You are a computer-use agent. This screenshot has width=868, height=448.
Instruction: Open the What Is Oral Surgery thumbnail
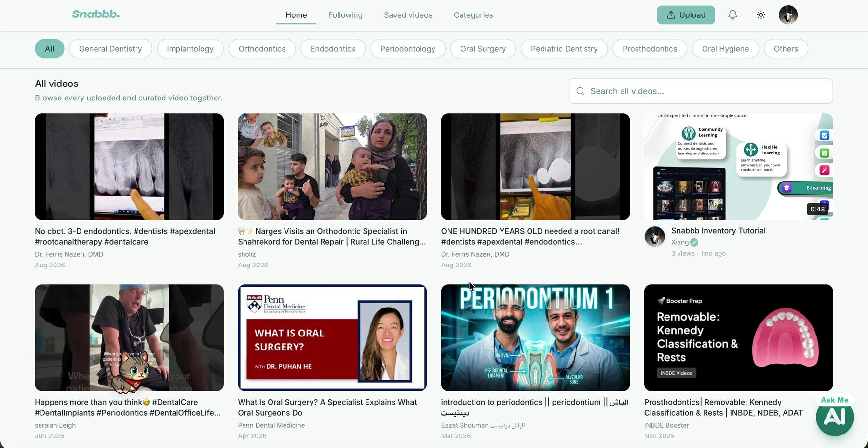click(x=332, y=337)
